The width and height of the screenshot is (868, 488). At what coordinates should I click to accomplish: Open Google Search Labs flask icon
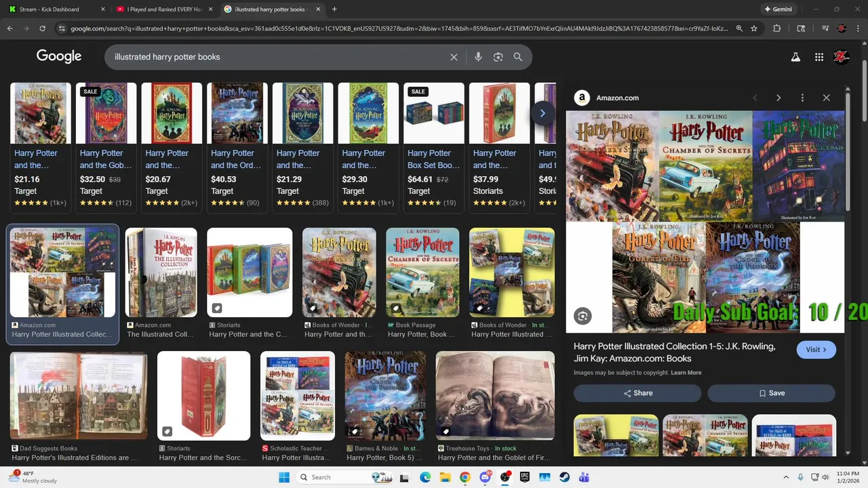(795, 57)
